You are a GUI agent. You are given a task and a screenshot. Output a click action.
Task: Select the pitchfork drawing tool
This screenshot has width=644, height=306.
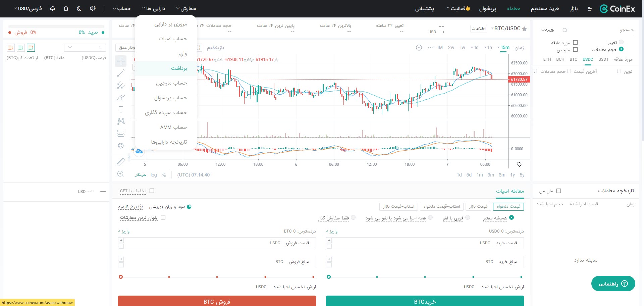click(121, 86)
